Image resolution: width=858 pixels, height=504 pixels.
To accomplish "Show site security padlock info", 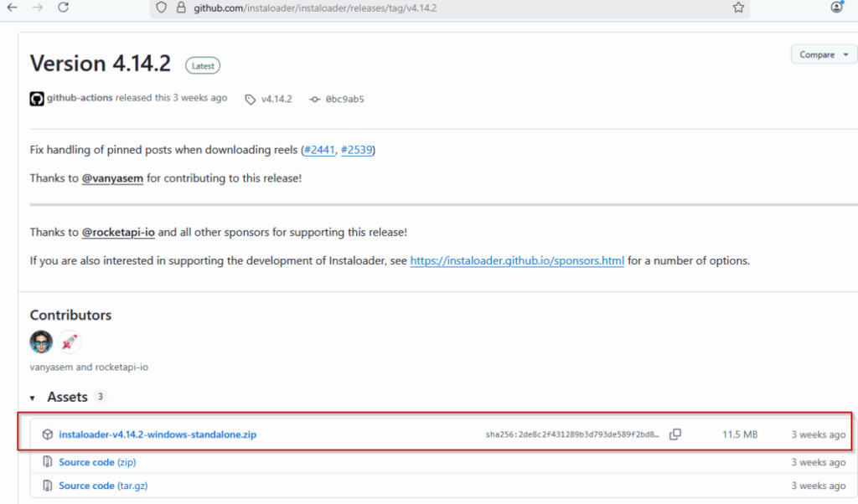I will tap(181, 8).
